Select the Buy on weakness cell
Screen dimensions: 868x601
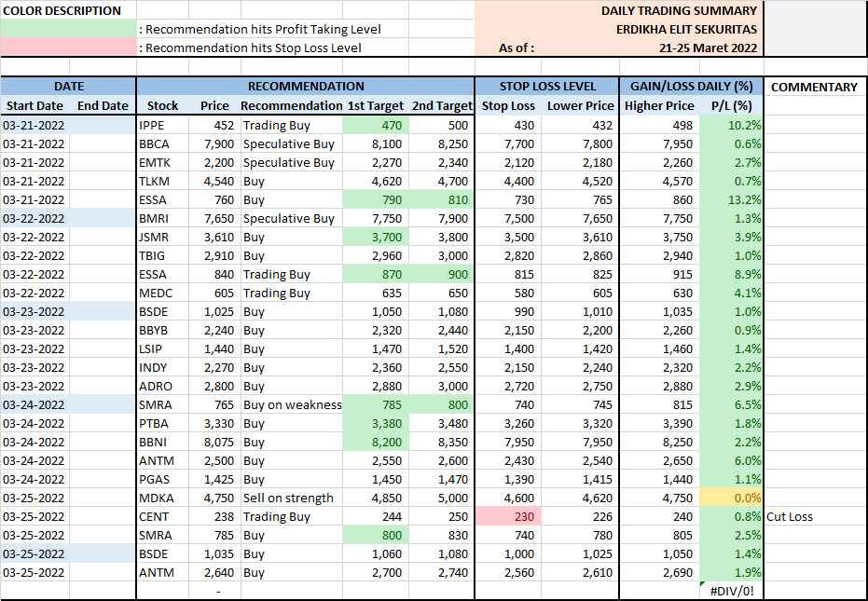point(291,404)
